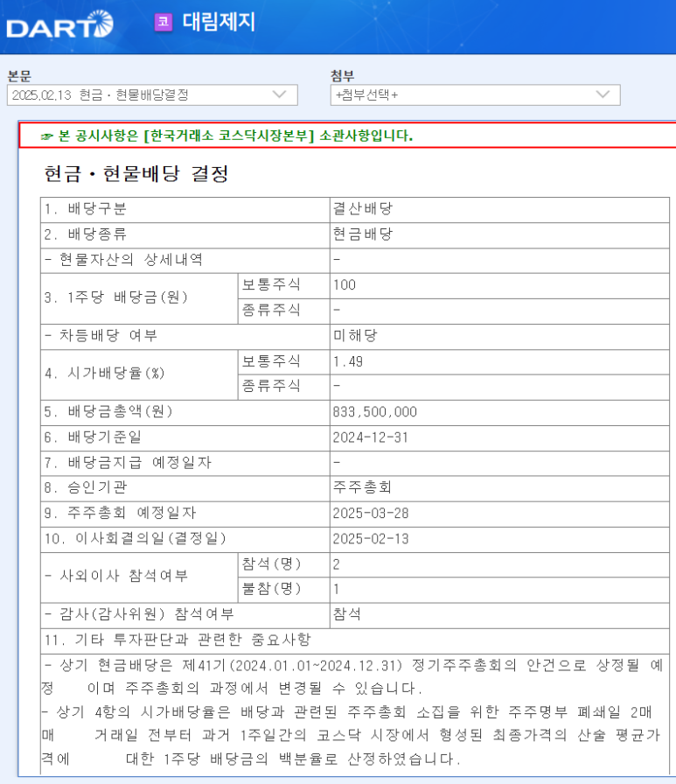Click the 현금ㆍ현물배당 결정 heading
The image size is (676, 784).
(x=136, y=173)
